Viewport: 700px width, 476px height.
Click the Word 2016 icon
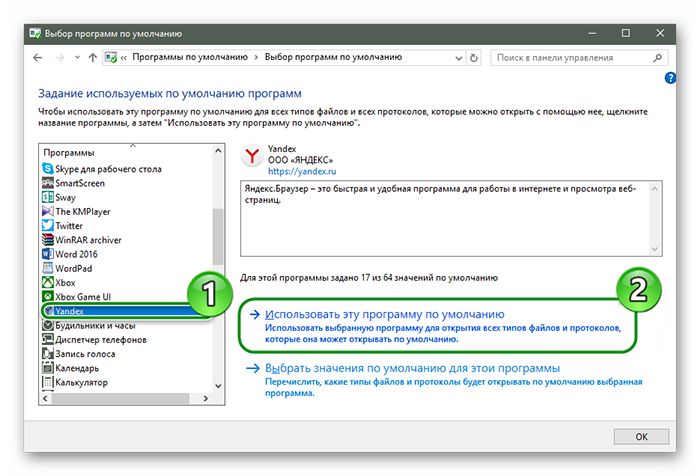(47, 254)
